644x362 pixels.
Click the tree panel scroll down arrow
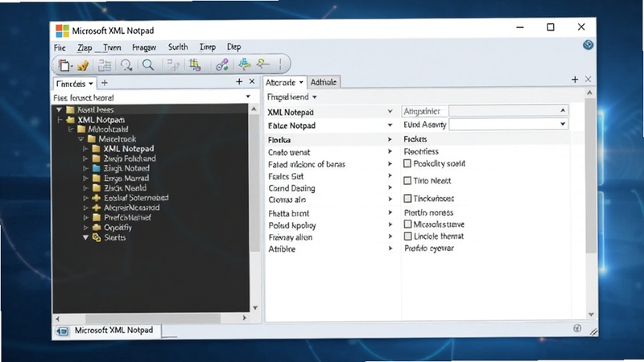point(255,308)
